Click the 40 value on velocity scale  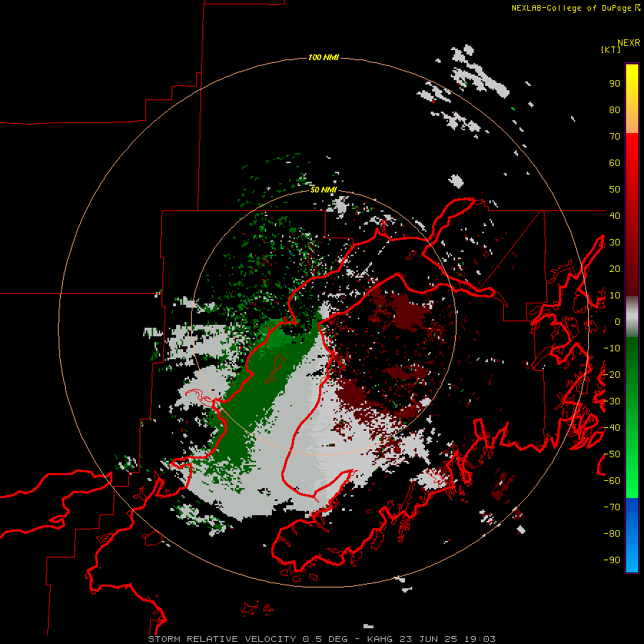(615, 215)
